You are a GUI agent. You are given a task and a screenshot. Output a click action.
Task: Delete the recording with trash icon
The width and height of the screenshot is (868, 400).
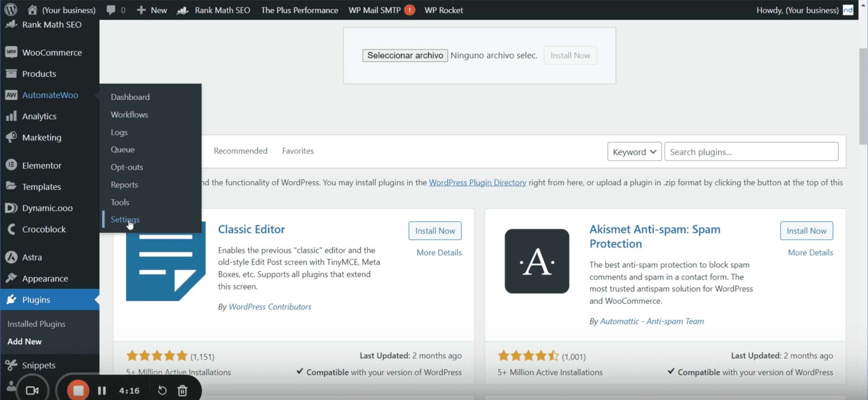[182, 391]
